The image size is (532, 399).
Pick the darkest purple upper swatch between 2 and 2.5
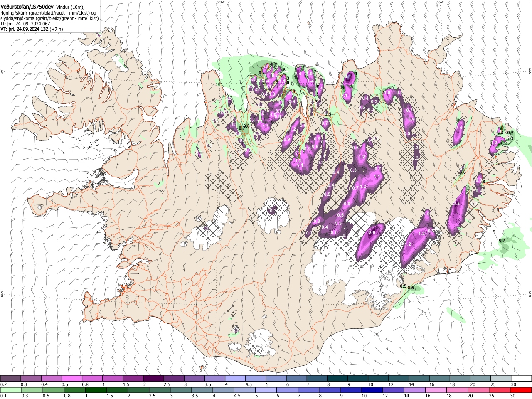[x=153, y=378]
